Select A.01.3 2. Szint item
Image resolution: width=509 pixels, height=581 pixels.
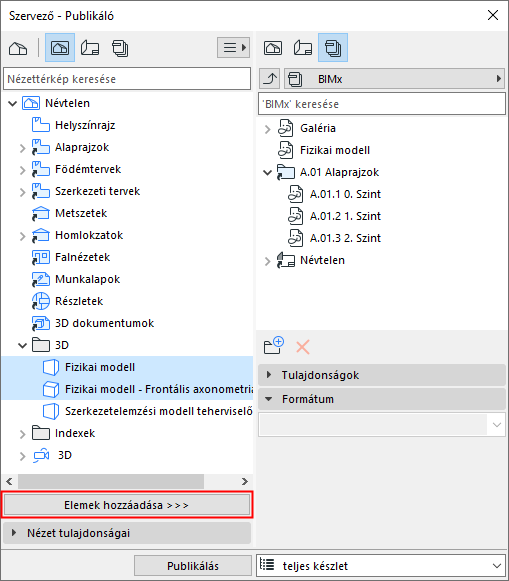click(x=345, y=238)
